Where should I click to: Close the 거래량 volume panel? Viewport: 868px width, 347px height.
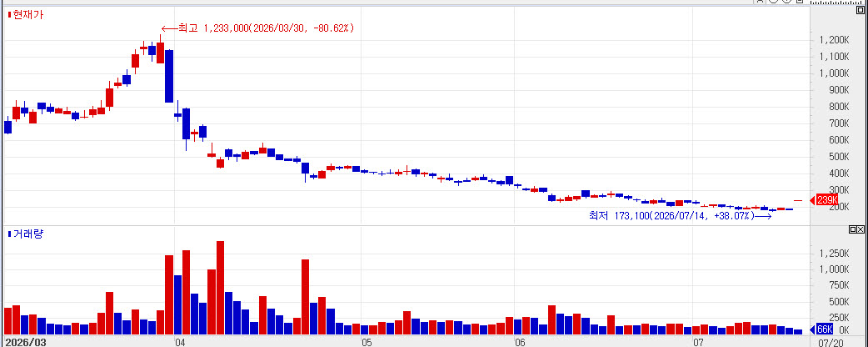pos(861,229)
